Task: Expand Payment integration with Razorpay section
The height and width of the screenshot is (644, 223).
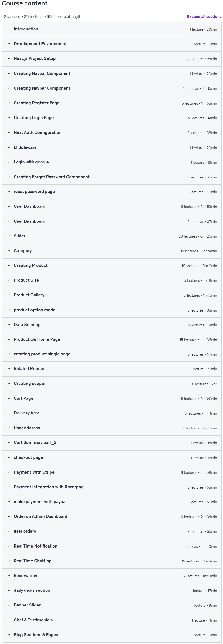Action: click(x=111, y=487)
